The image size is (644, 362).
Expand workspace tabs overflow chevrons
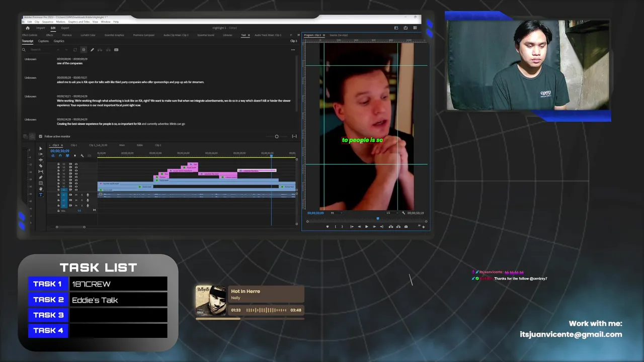[298, 35]
